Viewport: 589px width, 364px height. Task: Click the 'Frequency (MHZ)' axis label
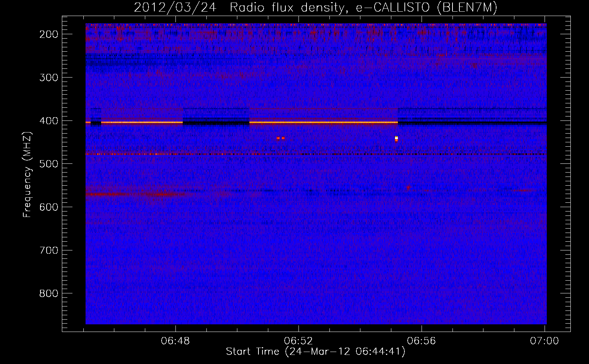tap(27, 175)
